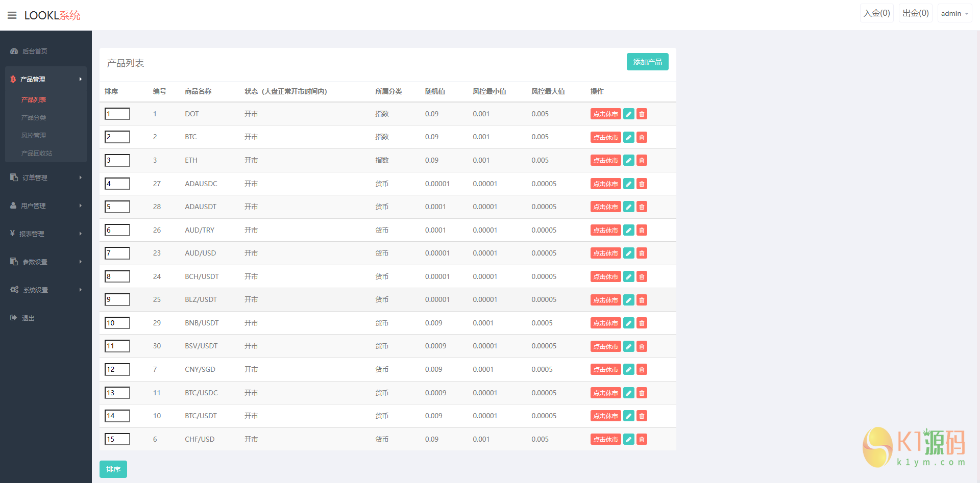Edit the CNY/SGD product
This screenshot has height=483, width=980.
629,370
